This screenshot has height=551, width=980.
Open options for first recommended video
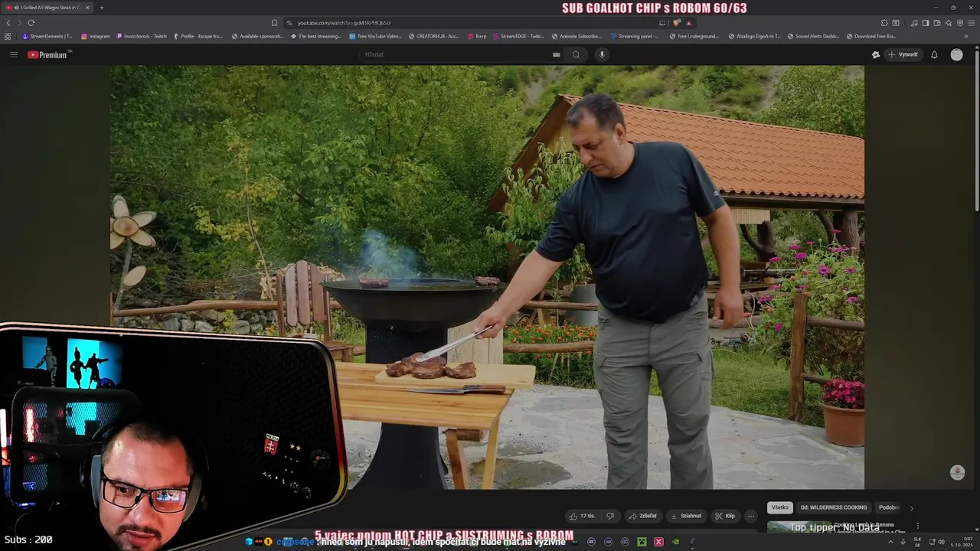pyautogui.click(x=917, y=526)
